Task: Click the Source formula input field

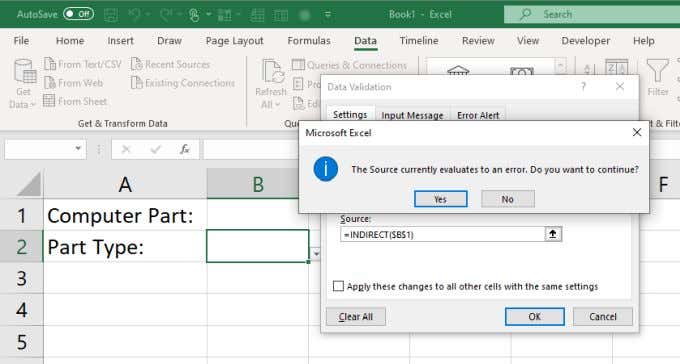Action: click(x=443, y=234)
